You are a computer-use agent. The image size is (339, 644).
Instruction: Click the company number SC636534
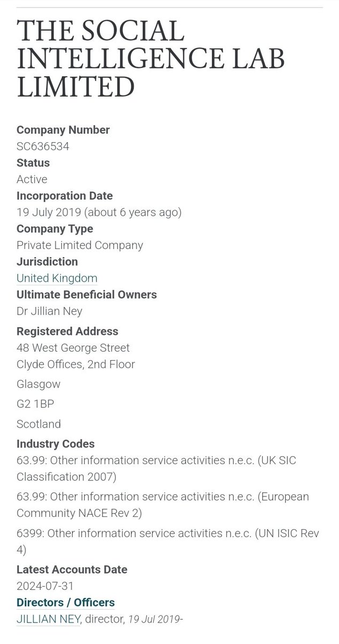point(43,146)
